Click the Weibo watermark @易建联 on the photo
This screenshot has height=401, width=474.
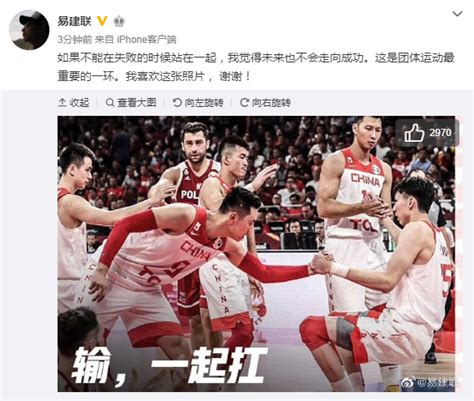[x=428, y=382]
